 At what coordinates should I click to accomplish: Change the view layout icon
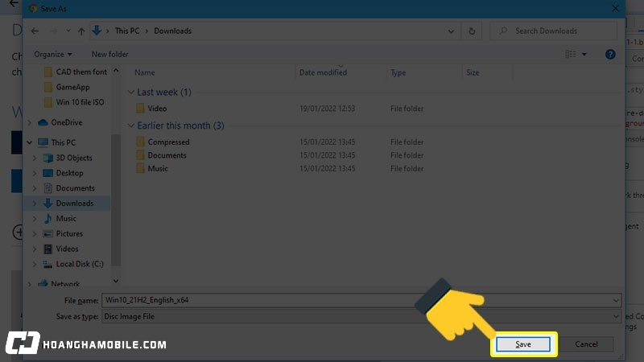pyautogui.click(x=571, y=54)
